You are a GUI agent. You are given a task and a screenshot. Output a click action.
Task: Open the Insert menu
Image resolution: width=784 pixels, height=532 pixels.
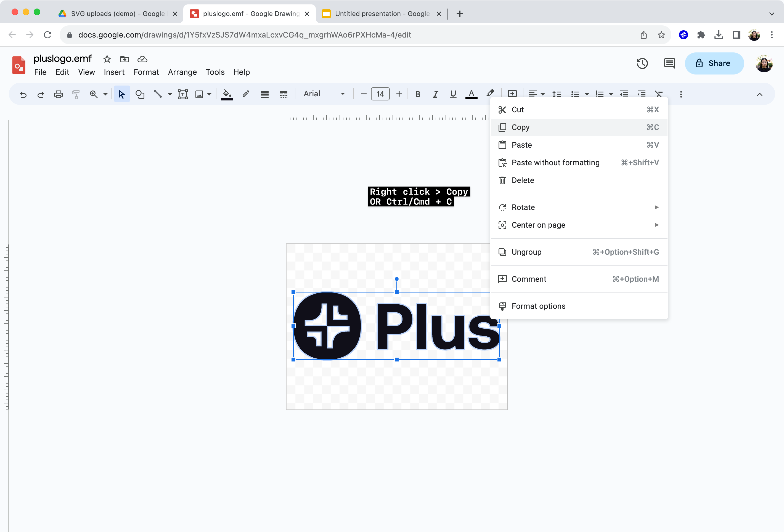coord(114,72)
